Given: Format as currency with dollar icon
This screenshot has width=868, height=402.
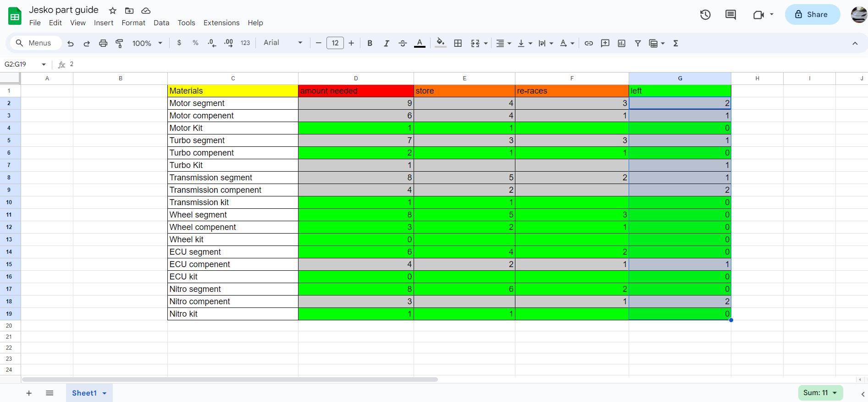Looking at the screenshot, I should (x=179, y=43).
